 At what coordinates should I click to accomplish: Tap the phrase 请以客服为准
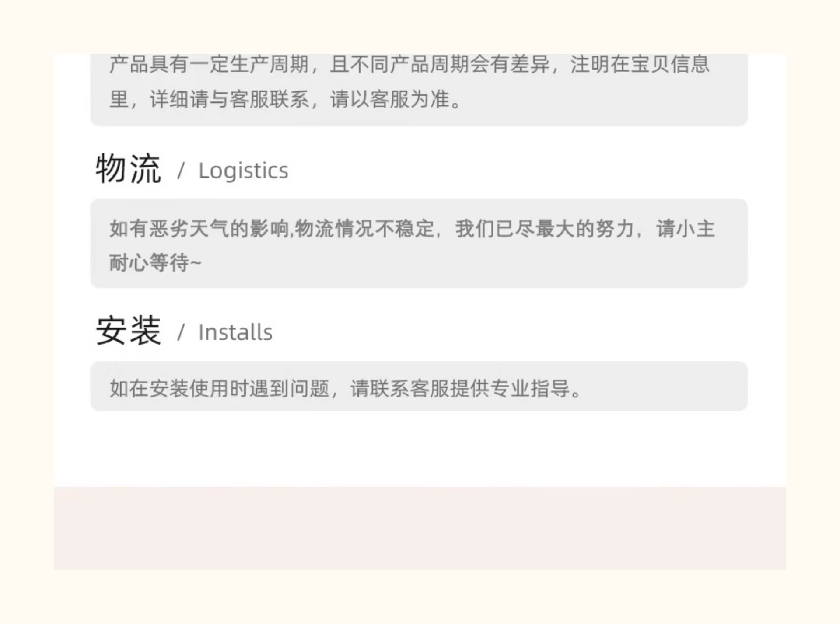tap(390, 99)
